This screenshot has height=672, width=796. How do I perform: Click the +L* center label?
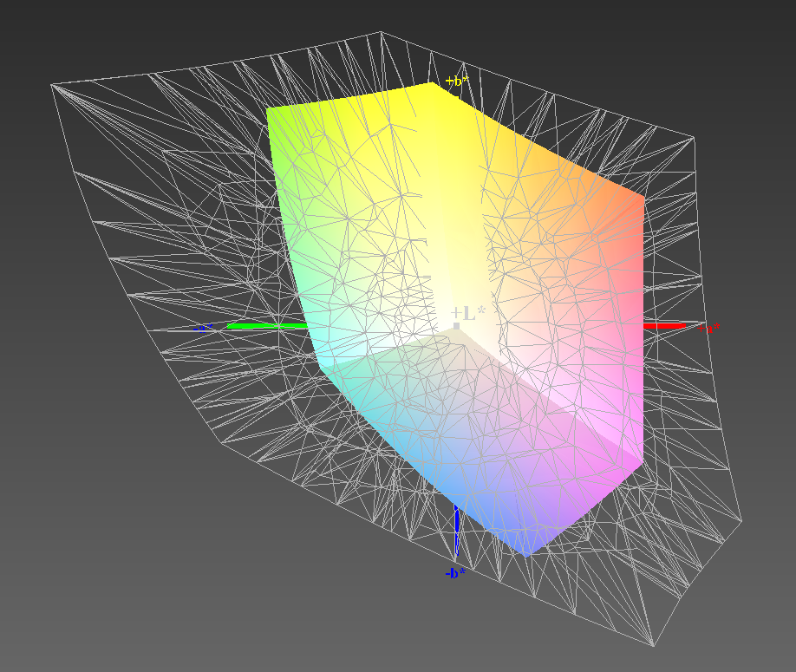(x=468, y=313)
